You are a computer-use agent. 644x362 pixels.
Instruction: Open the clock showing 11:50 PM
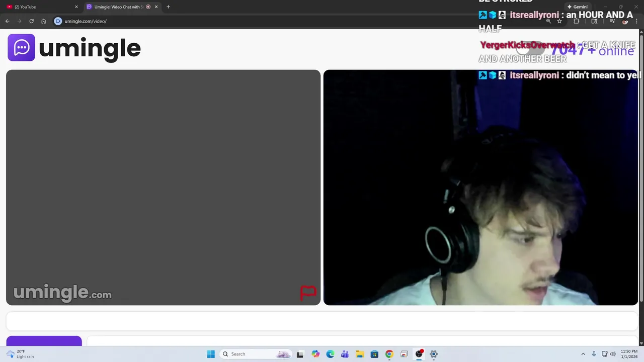629,354
